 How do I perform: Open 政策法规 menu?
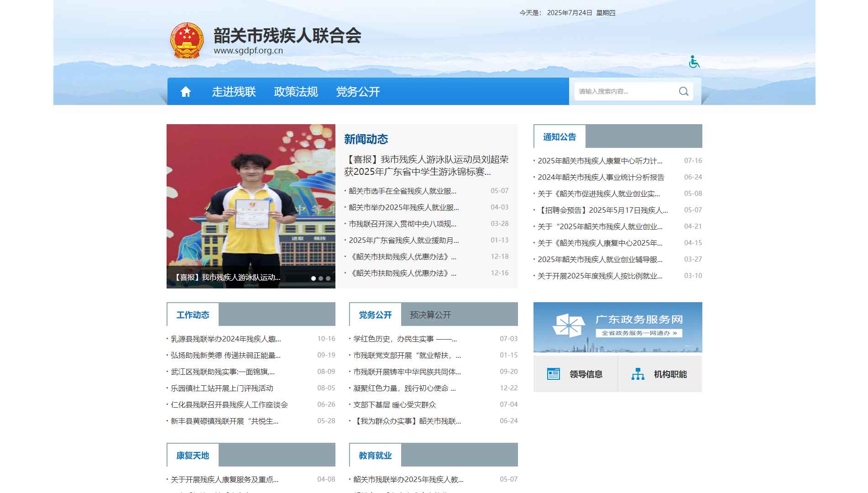(296, 92)
